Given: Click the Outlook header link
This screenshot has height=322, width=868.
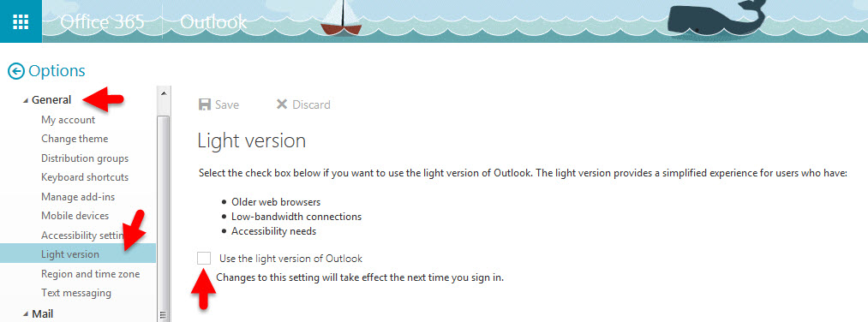Looking at the screenshot, I should 213,21.
